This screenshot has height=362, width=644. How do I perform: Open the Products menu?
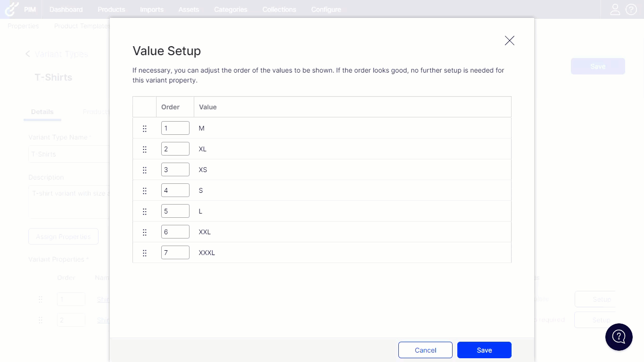pyautogui.click(x=111, y=9)
